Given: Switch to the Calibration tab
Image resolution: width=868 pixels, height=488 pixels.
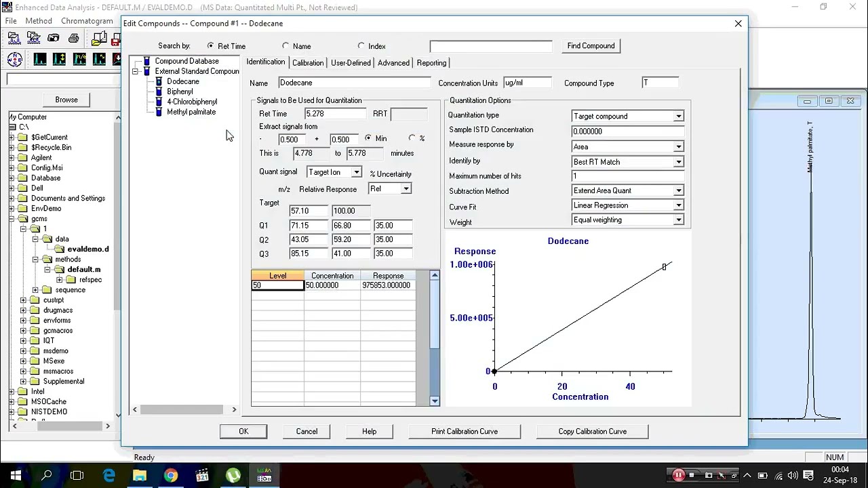Looking at the screenshot, I should [x=308, y=62].
